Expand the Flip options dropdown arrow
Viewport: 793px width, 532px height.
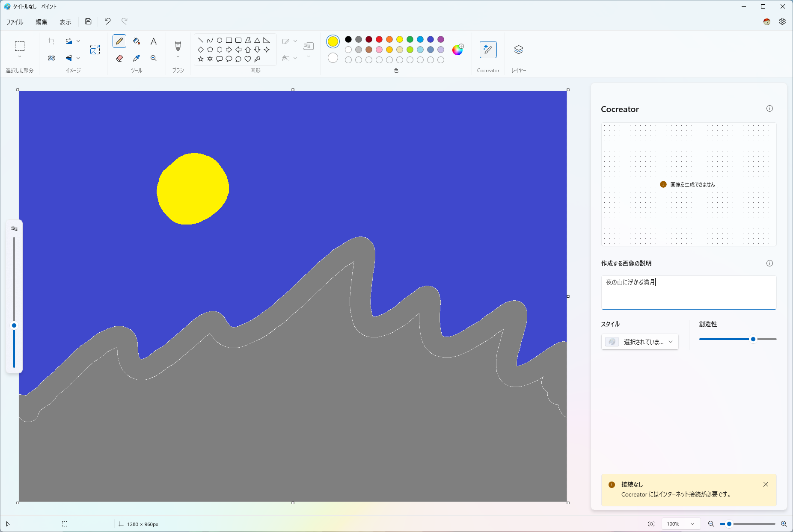click(x=78, y=58)
